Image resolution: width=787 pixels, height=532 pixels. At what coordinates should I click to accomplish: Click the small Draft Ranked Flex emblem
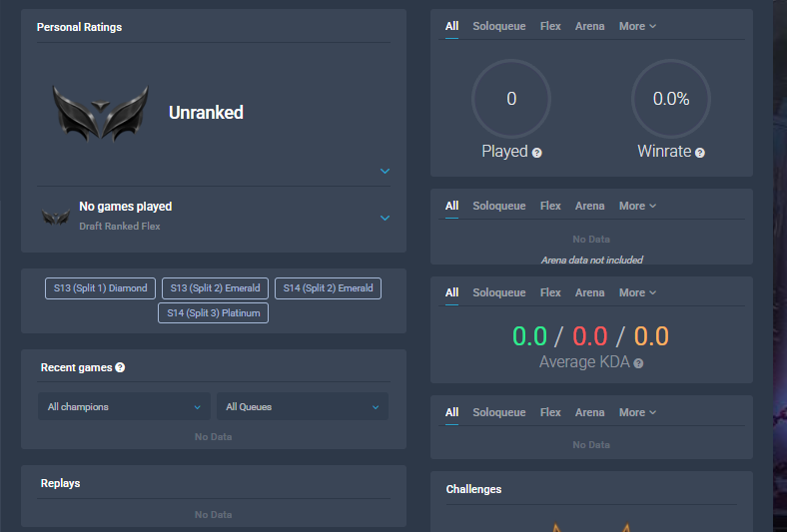(x=55, y=218)
